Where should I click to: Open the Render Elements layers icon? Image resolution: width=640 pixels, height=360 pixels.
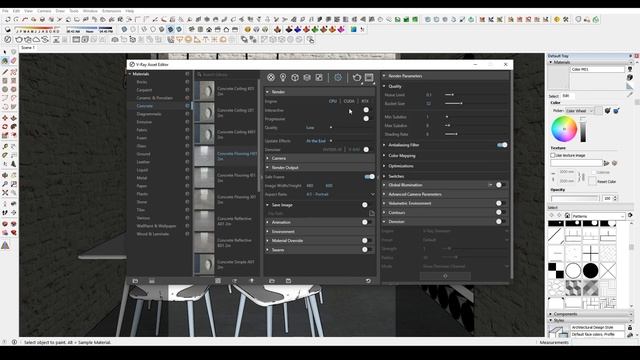pos(307,78)
